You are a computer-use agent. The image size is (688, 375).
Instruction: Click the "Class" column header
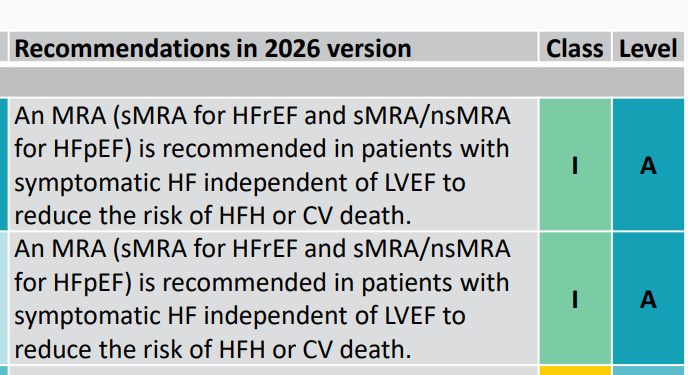coord(575,47)
